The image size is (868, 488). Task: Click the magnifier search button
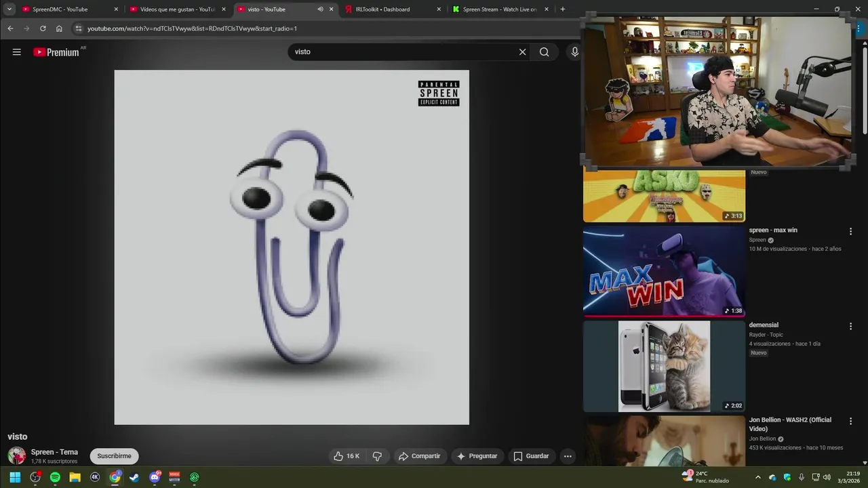click(x=544, y=52)
